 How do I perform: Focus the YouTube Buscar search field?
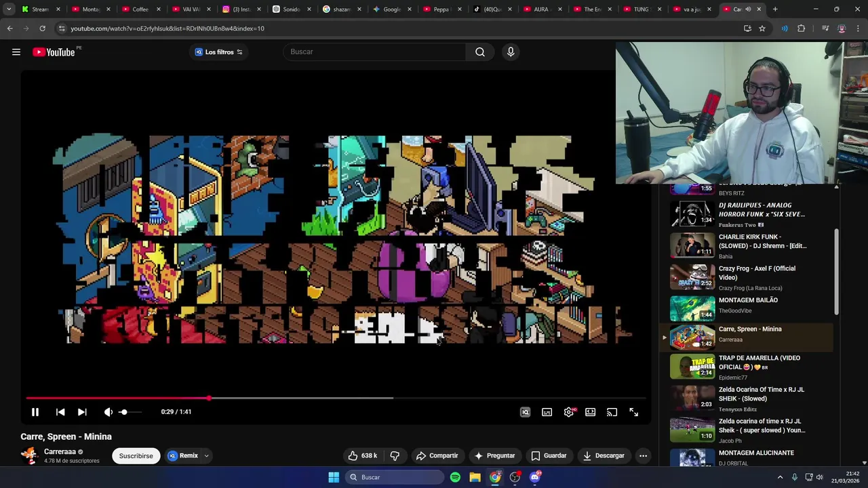tap(375, 52)
